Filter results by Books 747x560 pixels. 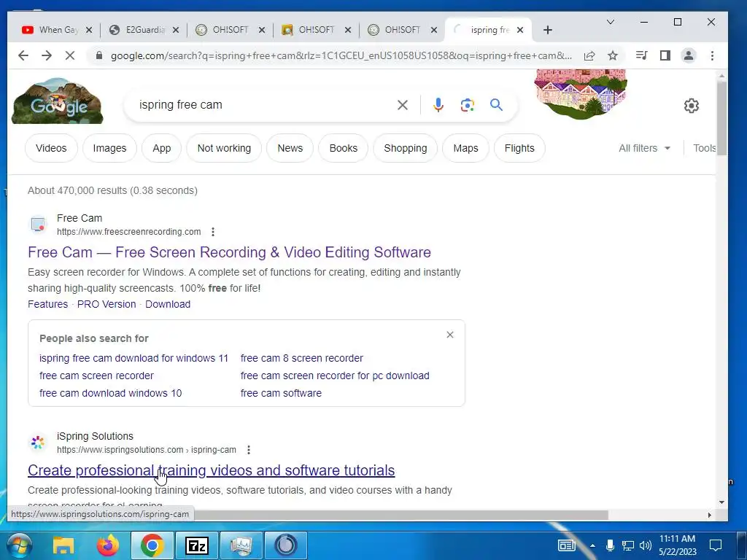click(x=343, y=148)
